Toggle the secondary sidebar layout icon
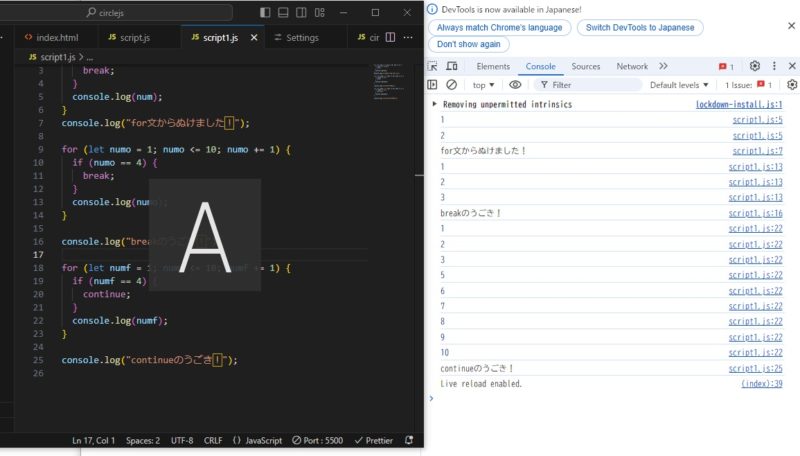This screenshot has width=800, height=456. coord(300,13)
